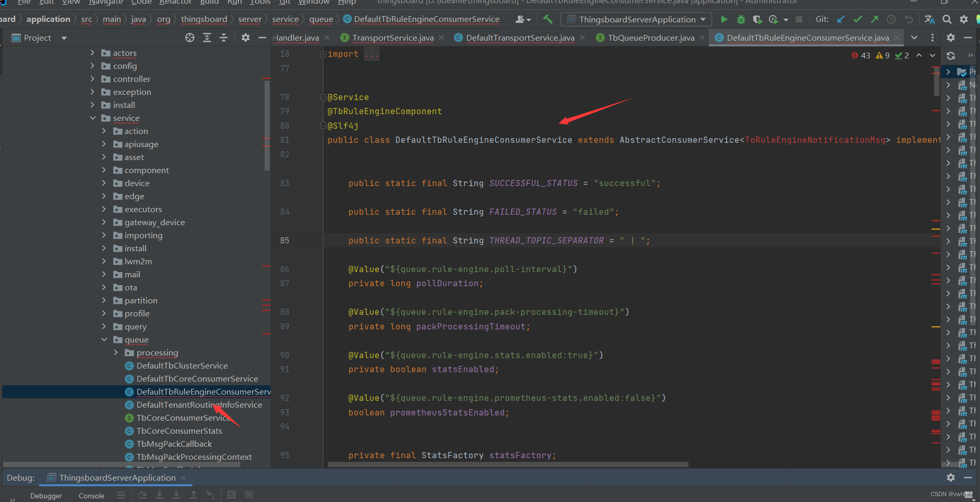
Task: Show the hidden editor tabs dropdown chevron
Action: tap(914, 38)
